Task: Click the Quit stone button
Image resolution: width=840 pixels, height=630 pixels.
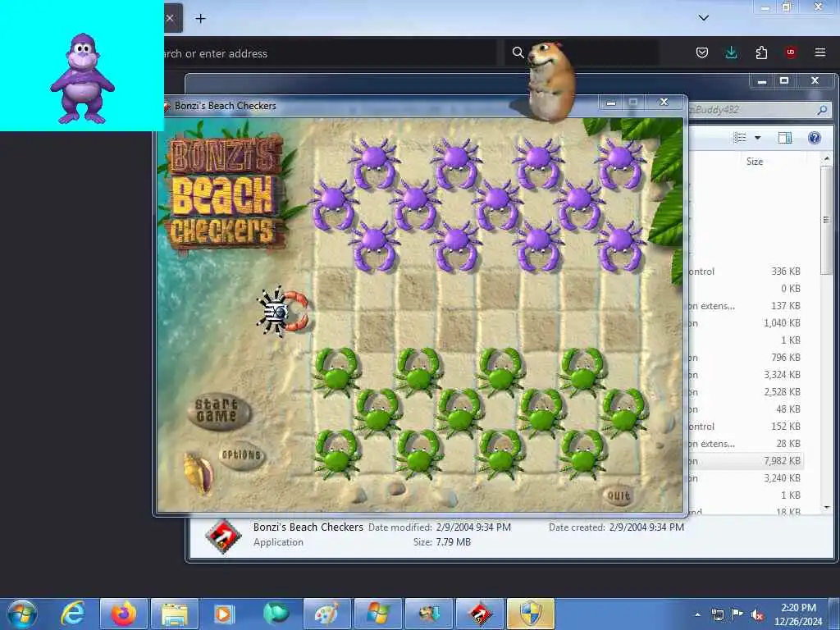Action: (x=619, y=495)
